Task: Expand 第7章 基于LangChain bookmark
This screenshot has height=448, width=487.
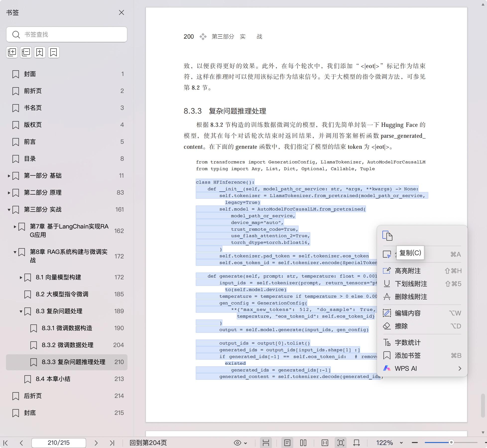Action: [15, 227]
